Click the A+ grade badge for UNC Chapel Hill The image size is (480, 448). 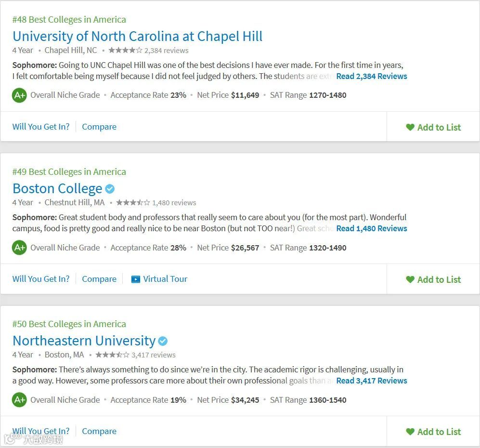click(x=19, y=95)
